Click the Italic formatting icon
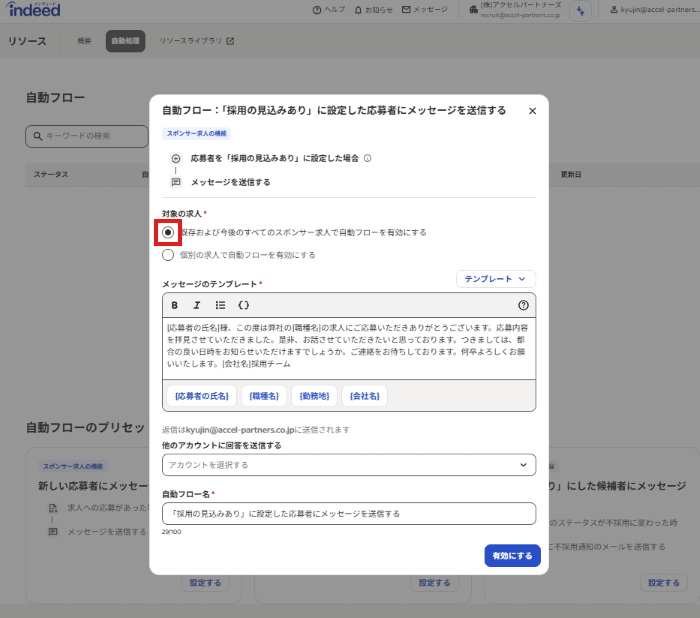This screenshot has width=700, height=618. [197, 305]
